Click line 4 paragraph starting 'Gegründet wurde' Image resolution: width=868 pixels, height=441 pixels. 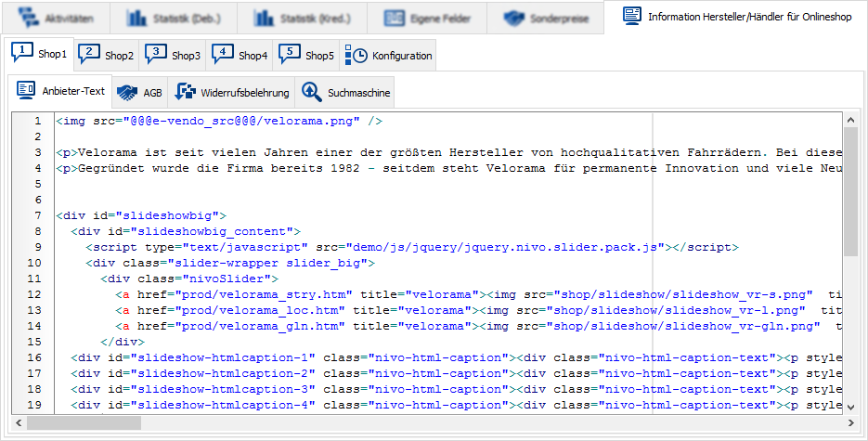pyautogui.click(x=449, y=168)
